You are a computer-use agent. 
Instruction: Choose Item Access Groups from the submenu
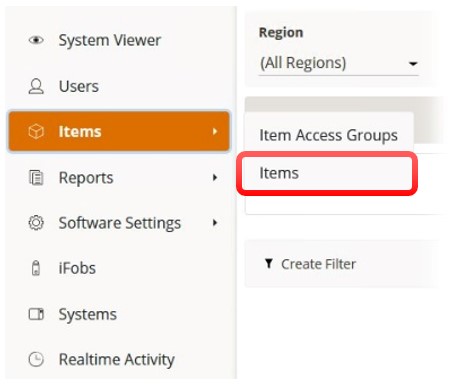click(328, 135)
